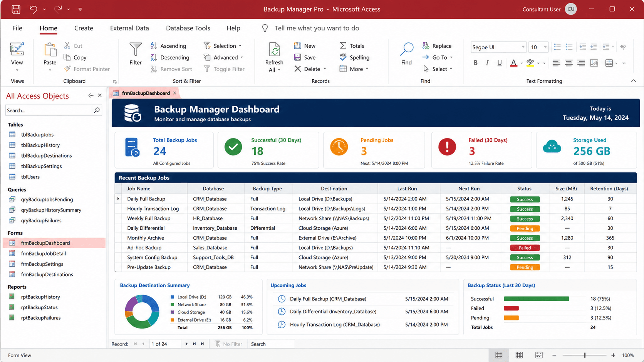Click the Save icon in title bar
Viewport: 644px width, 362px height.
(16, 9)
